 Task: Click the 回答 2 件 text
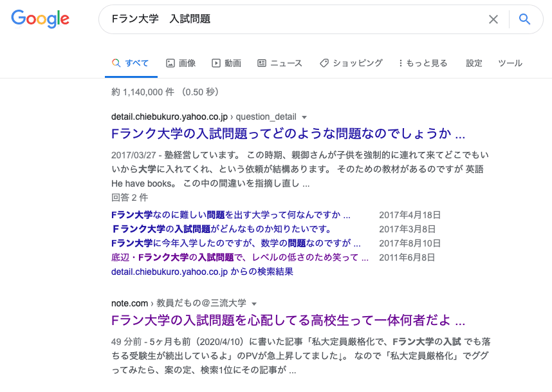[x=129, y=198]
